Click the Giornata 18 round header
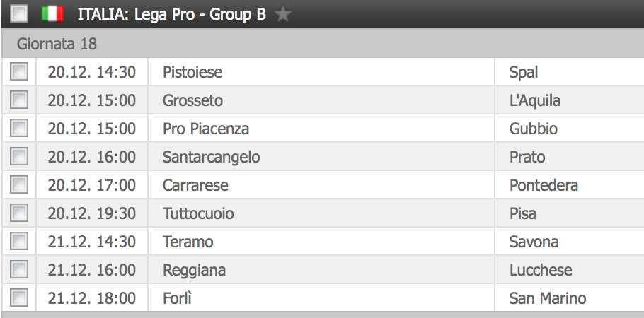The image size is (644, 318). tap(57, 44)
